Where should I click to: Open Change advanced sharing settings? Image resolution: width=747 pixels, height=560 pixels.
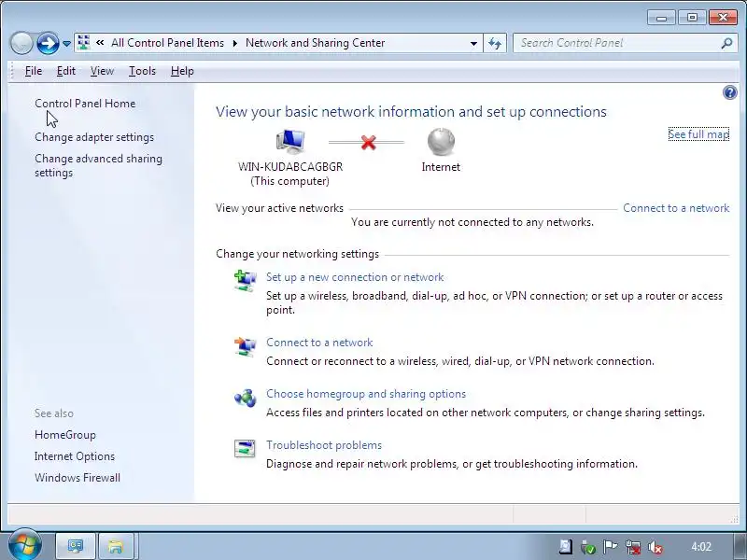tap(98, 165)
